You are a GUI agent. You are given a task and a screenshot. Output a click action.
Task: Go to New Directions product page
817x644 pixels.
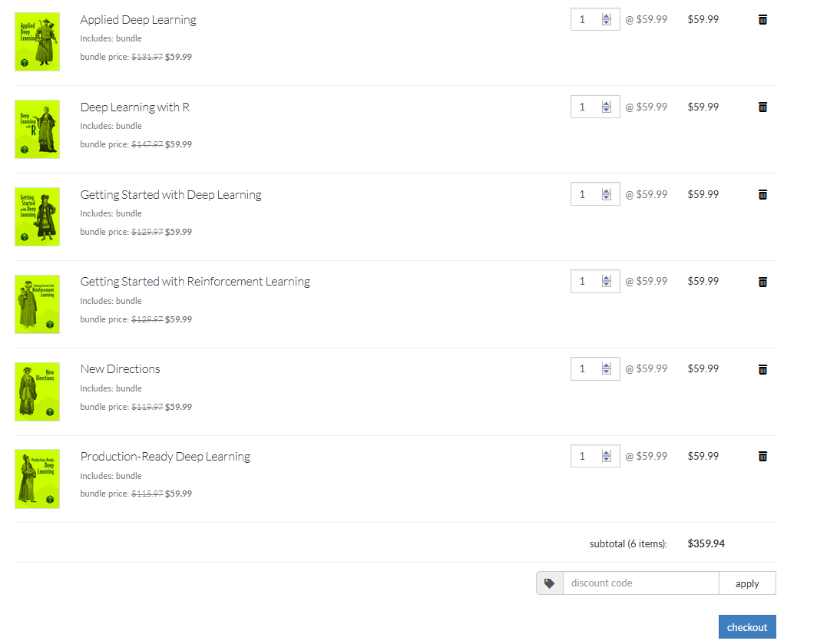pos(120,369)
